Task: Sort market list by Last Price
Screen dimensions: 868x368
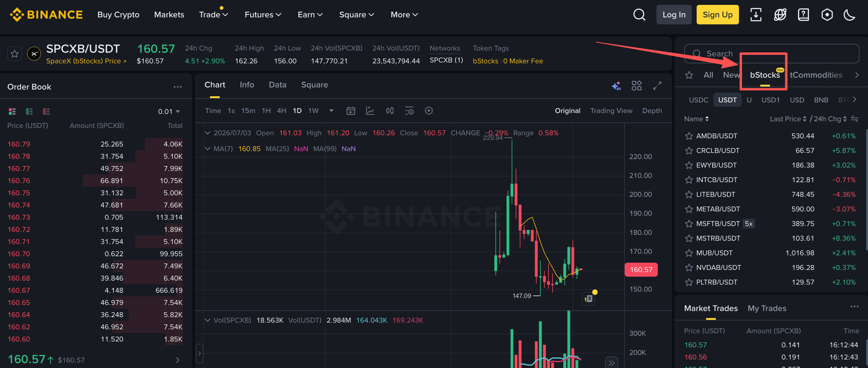Action: click(788, 119)
